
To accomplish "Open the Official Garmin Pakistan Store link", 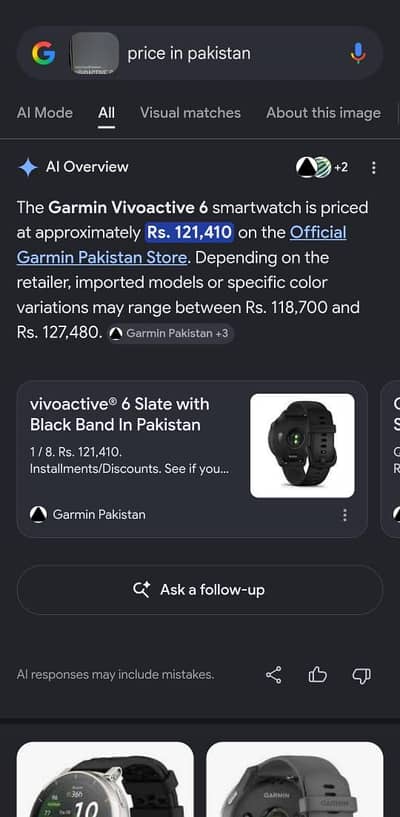I will coord(181,245).
